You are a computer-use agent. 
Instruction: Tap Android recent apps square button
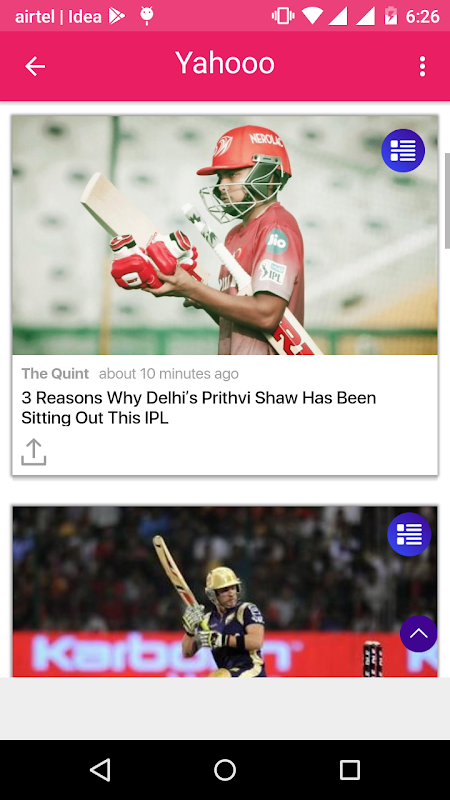350,769
